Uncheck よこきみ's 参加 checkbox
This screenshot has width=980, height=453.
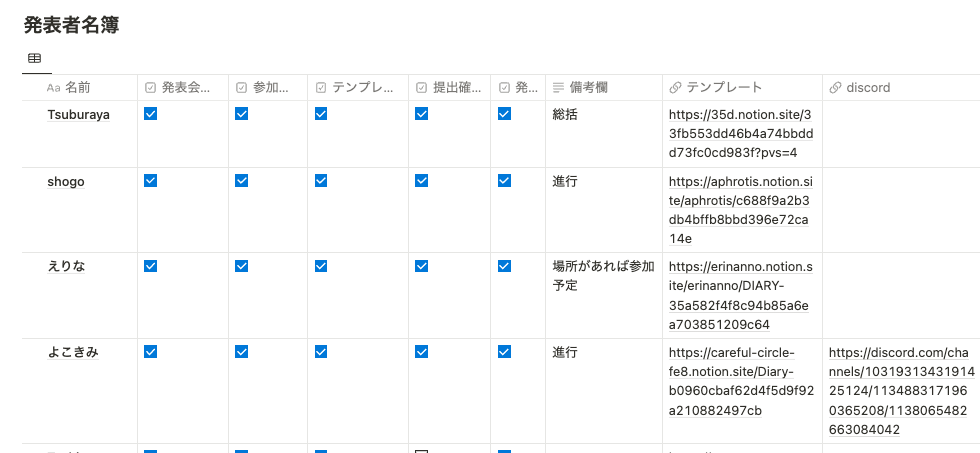point(242,352)
